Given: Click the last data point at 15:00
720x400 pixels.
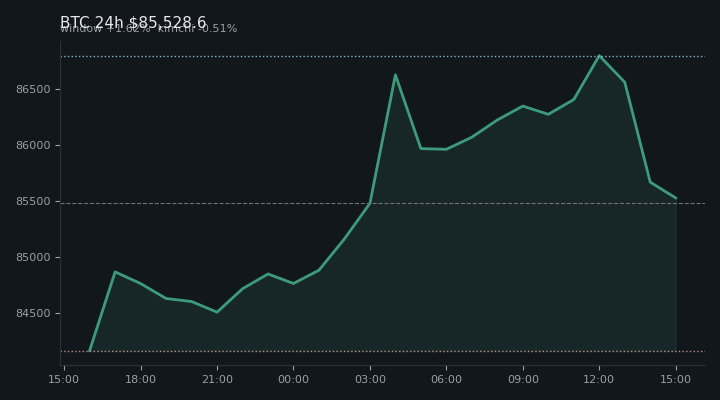Looking at the screenshot, I should pyautogui.click(x=676, y=198).
